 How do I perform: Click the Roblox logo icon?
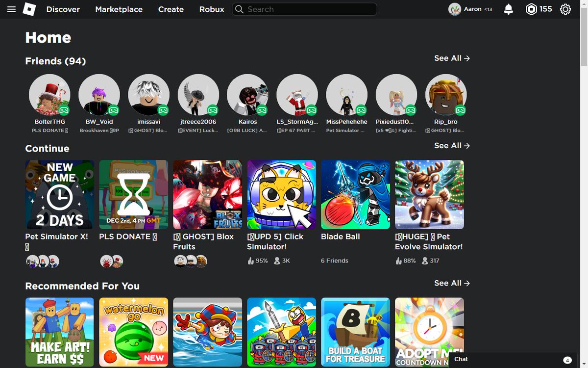pos(29,9)
